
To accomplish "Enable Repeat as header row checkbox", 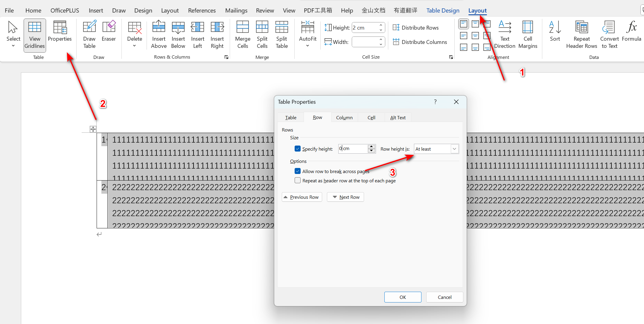I will [298, 181].
